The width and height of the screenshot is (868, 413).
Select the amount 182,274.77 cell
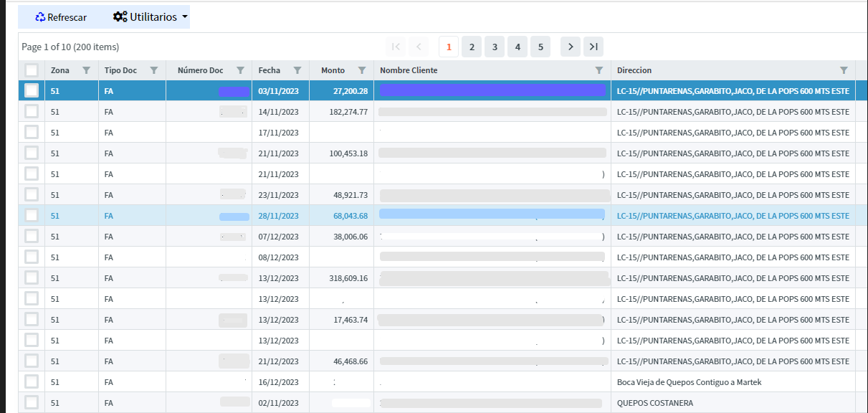click(341, 112)
